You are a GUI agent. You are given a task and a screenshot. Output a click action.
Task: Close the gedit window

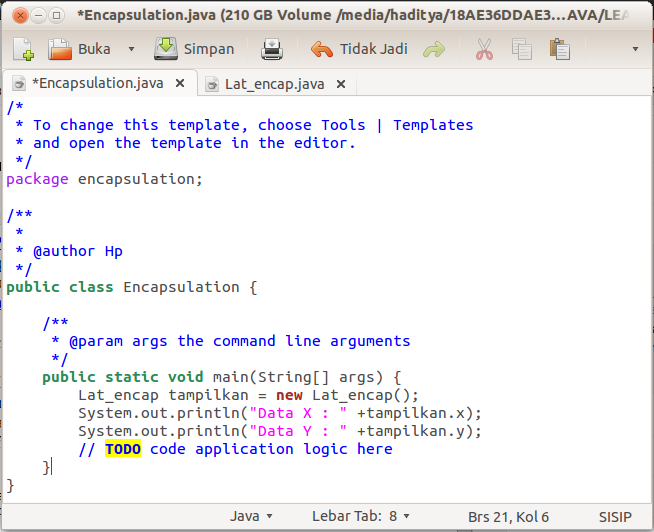[x=20, y=16]
